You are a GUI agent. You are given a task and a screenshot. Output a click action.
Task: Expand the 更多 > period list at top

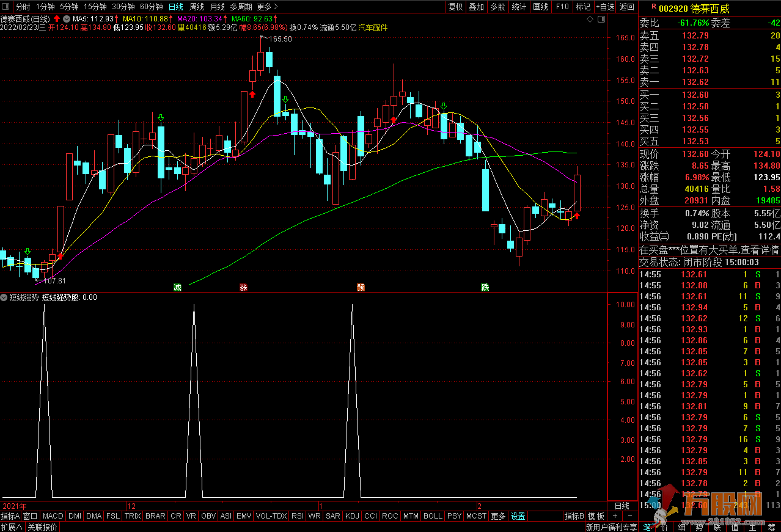pyautogui.click(x=267, y=7)
